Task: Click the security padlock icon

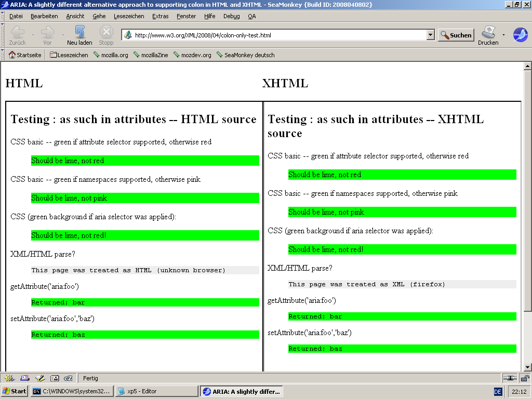Action: [525, 378]
